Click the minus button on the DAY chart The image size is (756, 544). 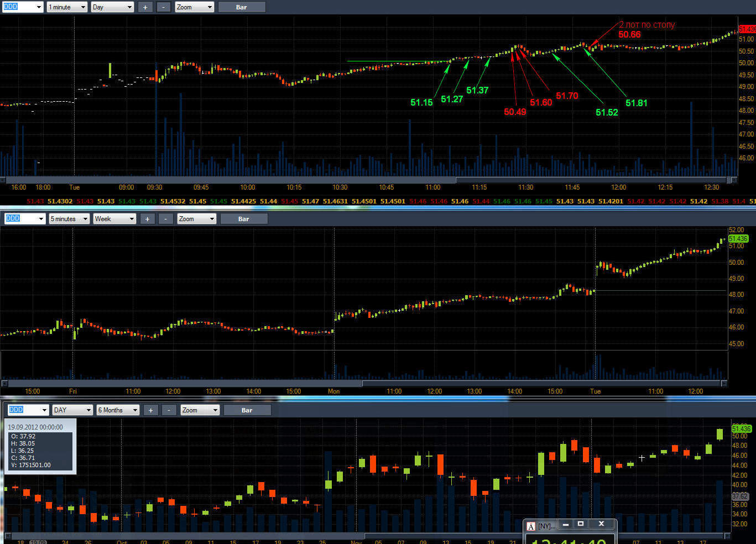(169, 410)
